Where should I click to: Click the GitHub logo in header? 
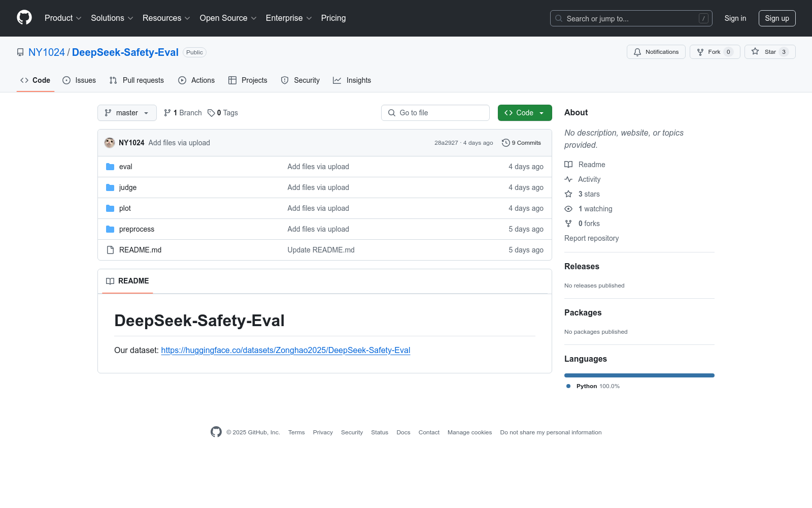[24, 18]
